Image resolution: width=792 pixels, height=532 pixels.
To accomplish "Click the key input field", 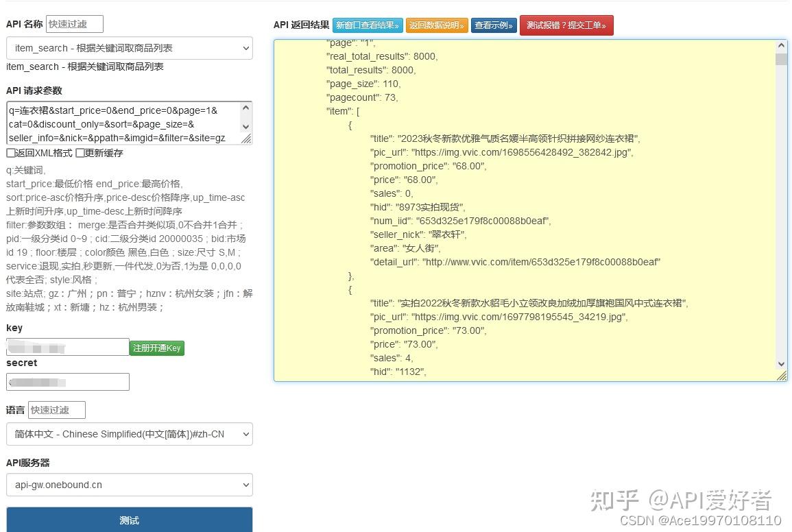I will pos(67,347).
